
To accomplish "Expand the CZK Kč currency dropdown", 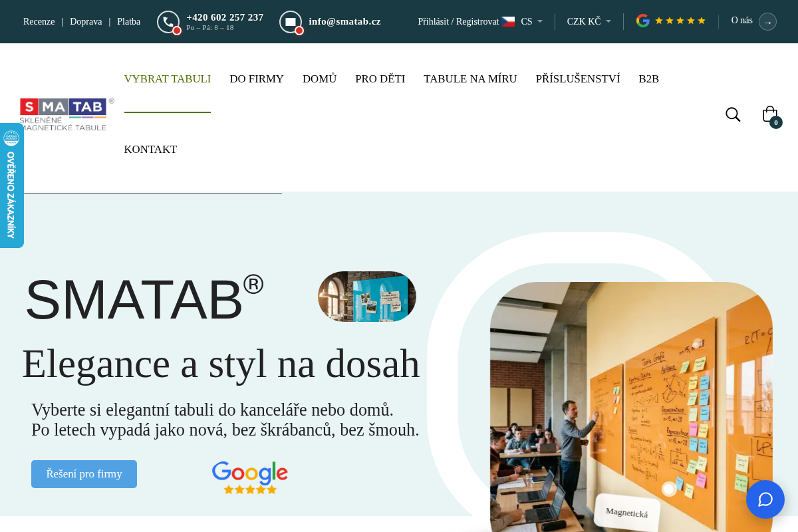I will pyautogui.click(x=589, y=21).
